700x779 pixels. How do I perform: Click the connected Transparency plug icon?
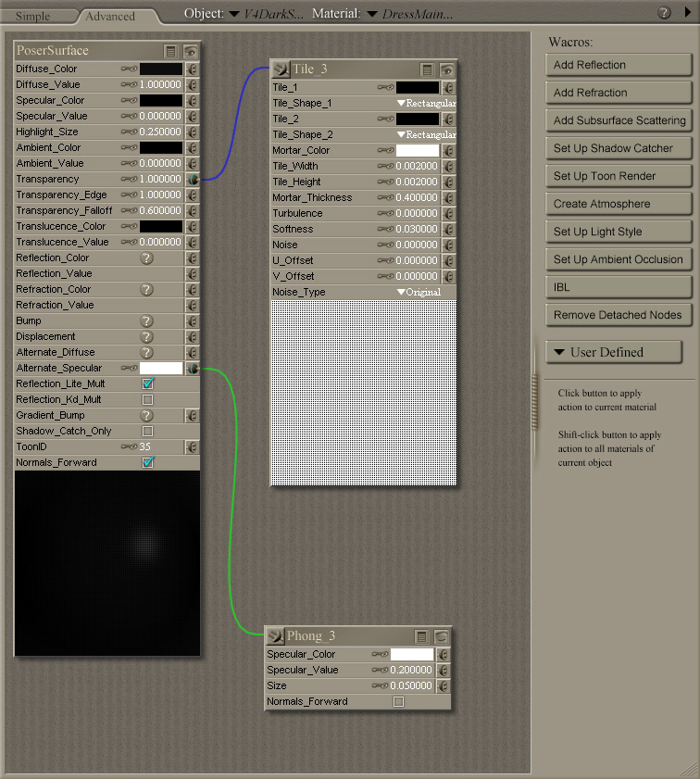(192, 180)
